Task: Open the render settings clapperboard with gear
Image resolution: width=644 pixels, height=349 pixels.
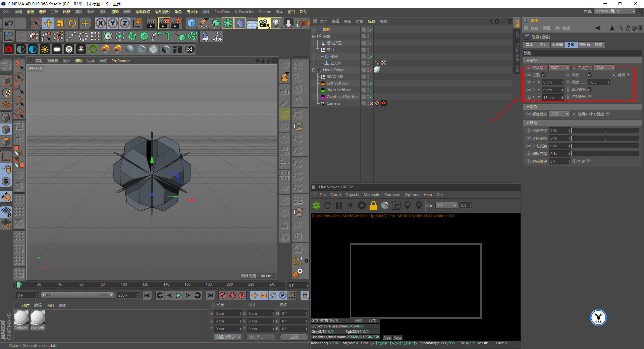Action: [176, 23]
